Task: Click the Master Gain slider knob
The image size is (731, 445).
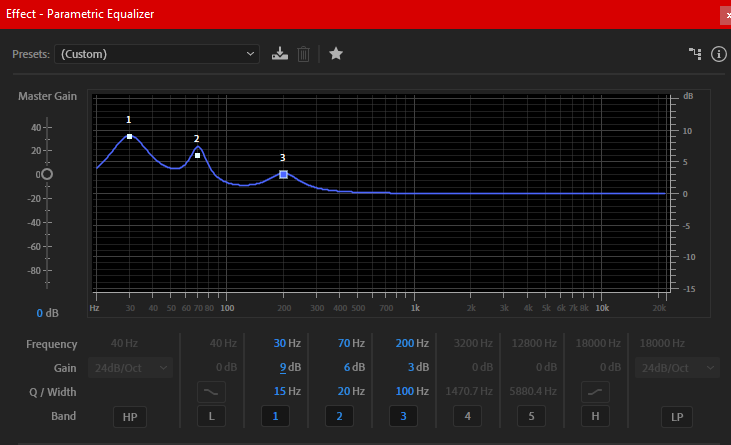Action: [46, 174]
